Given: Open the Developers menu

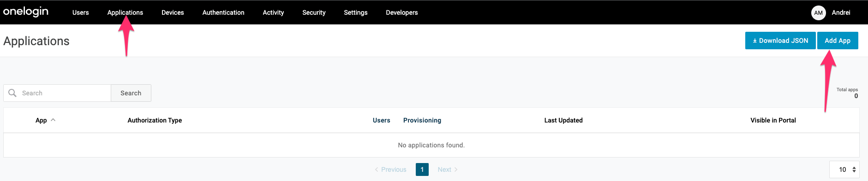Looking at the screenshot, I should tap(402, 12).
